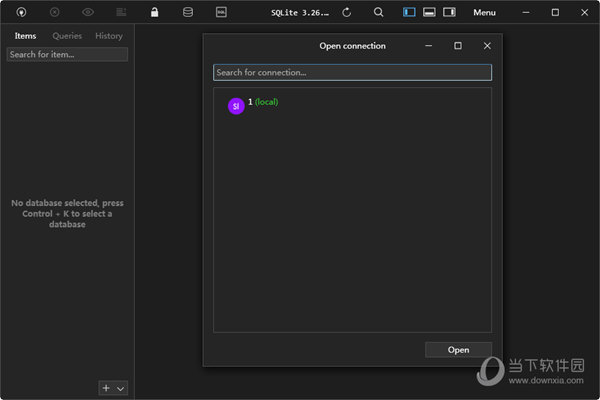
Task: Expand the dropdown arrow beside plus
Action: pos(121,389)
